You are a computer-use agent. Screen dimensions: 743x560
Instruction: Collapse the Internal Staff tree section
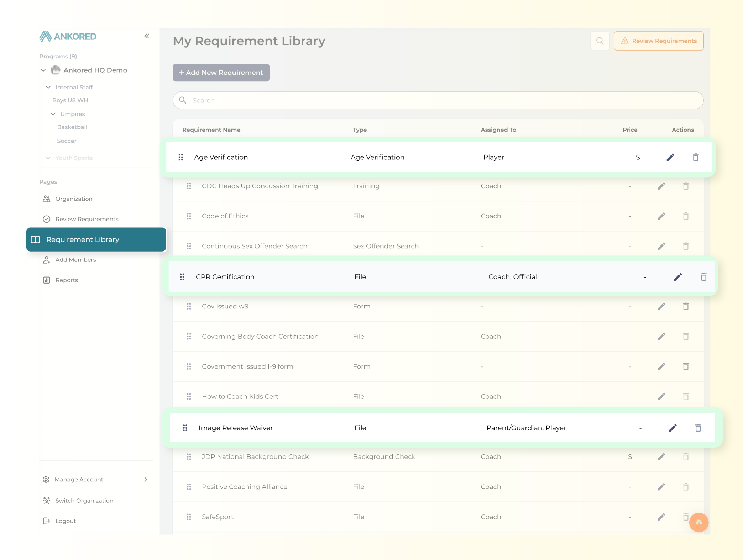point(48,87)
